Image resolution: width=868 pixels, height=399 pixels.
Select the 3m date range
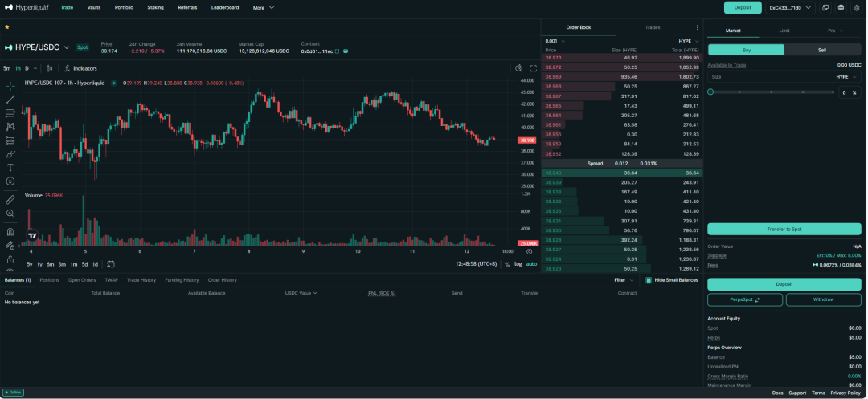(x=62, y=264)
